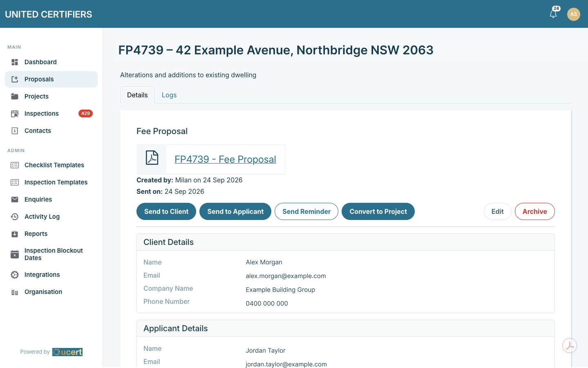Open the notifications bell icon
Screen dimensions: 588x368
pyautogui.click(x=553, y=14)
